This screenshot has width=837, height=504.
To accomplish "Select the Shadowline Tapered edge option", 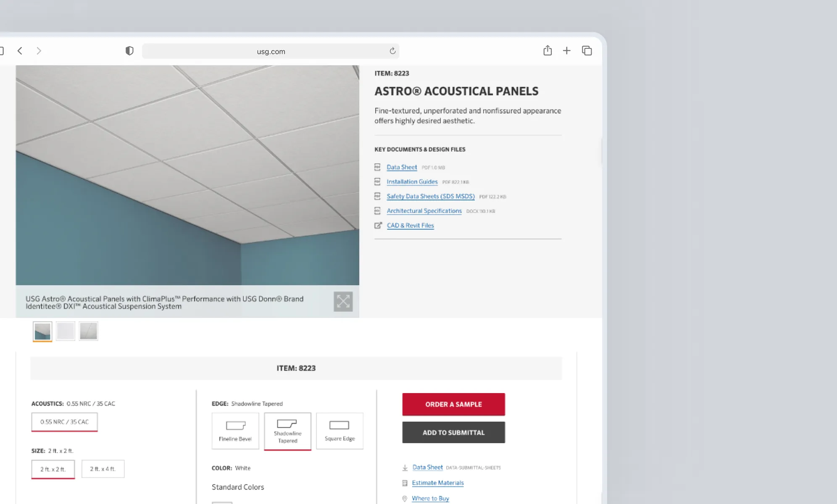I will pyautogui.click(x=287, y=431).
